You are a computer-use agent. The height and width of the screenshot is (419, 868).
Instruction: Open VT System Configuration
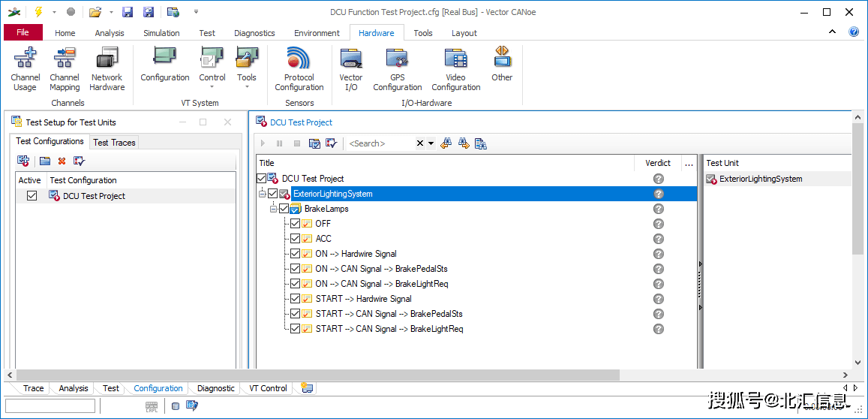[x=165, y=65]
